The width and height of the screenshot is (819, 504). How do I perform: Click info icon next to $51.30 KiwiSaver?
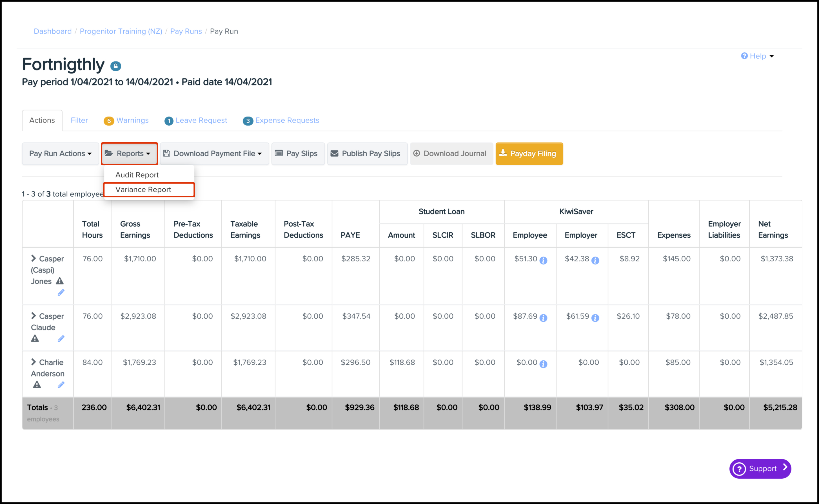tap(543, 261)
